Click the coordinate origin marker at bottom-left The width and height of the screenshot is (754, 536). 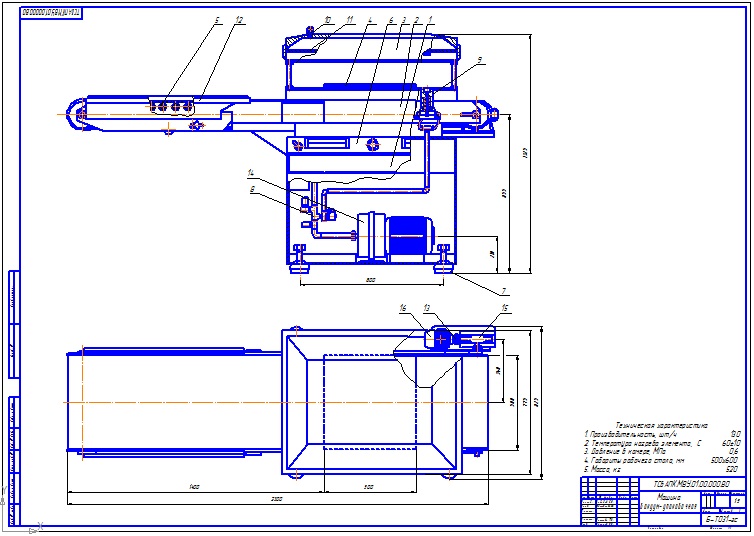pyautogui.click(x=37, y=527)
